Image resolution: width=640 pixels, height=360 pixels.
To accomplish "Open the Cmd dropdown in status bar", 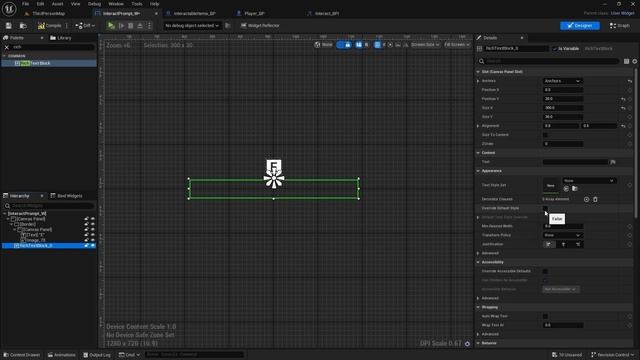I will tap(129, 355).
